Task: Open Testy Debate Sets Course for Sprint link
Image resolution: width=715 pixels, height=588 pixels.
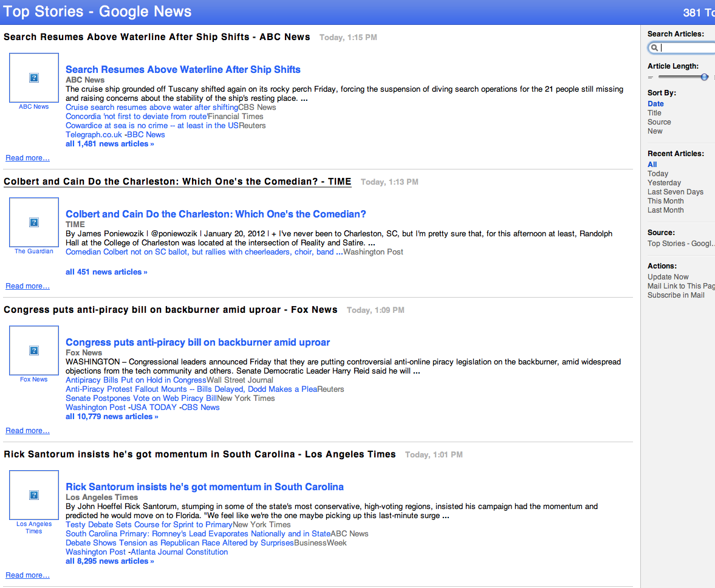Action: 149,525
